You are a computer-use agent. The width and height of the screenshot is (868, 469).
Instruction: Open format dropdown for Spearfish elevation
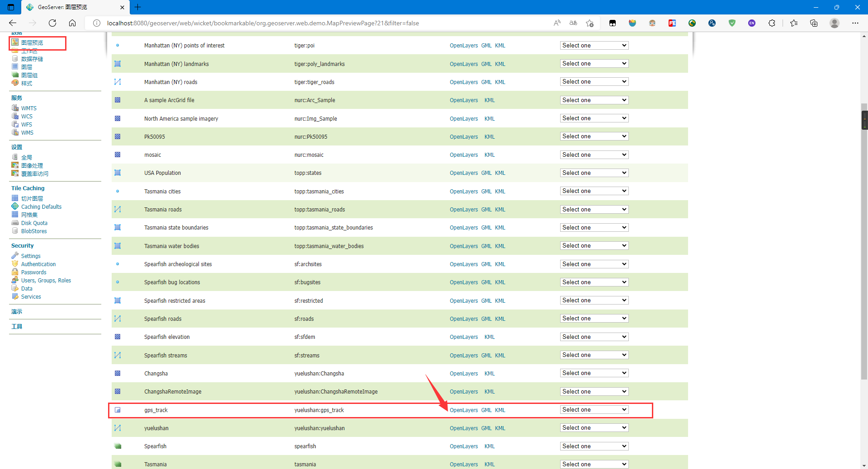tap(594, 337)
